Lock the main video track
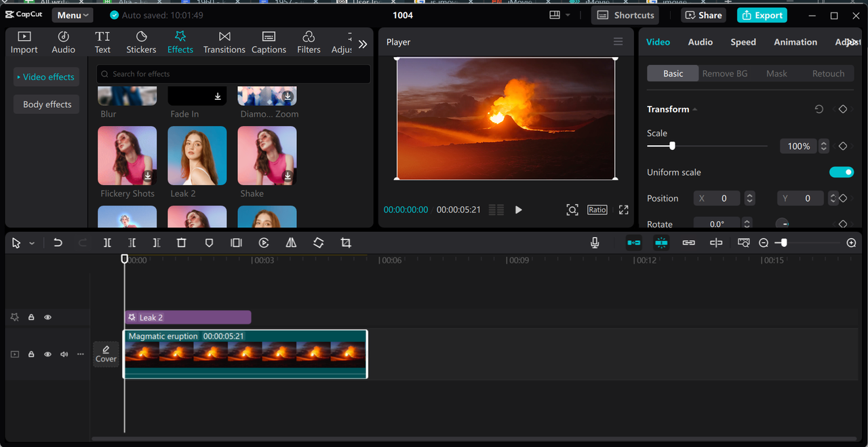868x447 pixels. [x=31, y=354]
